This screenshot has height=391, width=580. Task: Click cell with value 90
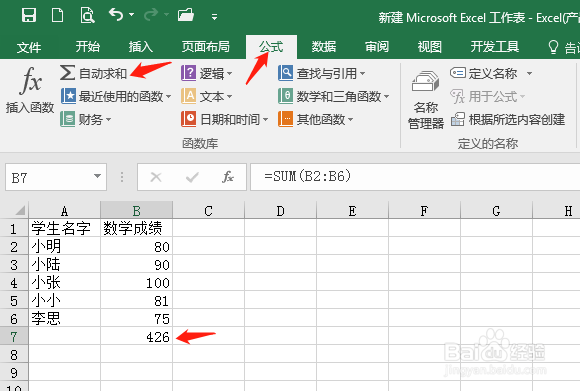pyautogui.click(x=136, y=264)
